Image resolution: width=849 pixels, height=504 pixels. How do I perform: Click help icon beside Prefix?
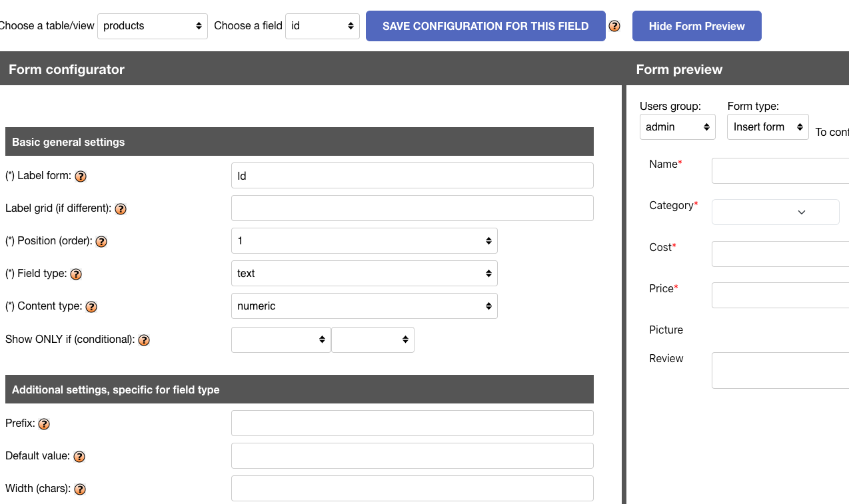coord(44,423)
